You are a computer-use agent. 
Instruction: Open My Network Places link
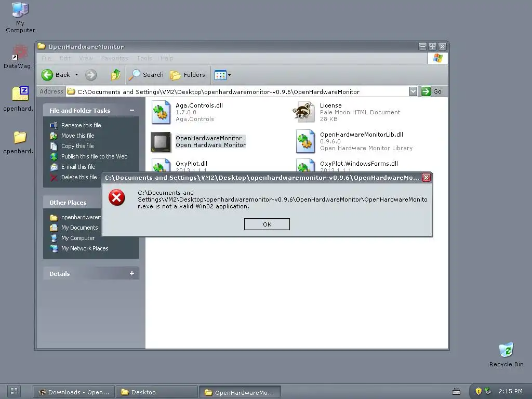85,248
